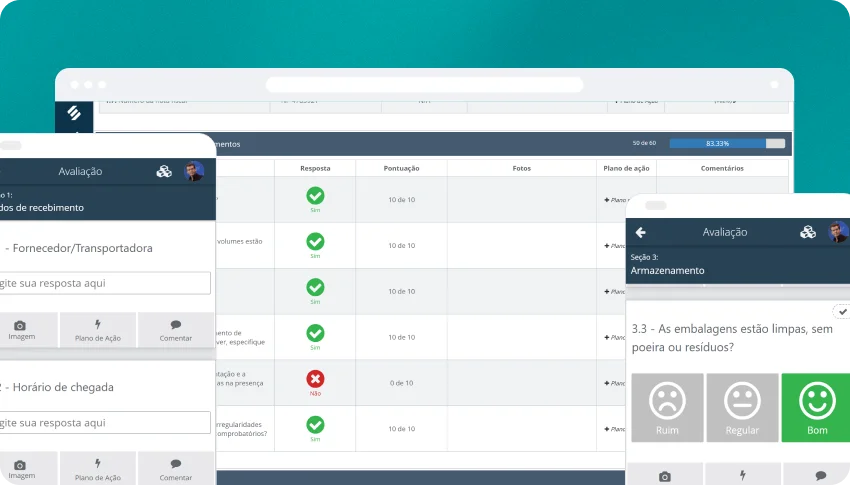Select the Ruim sad face rating

coord(667,408)
